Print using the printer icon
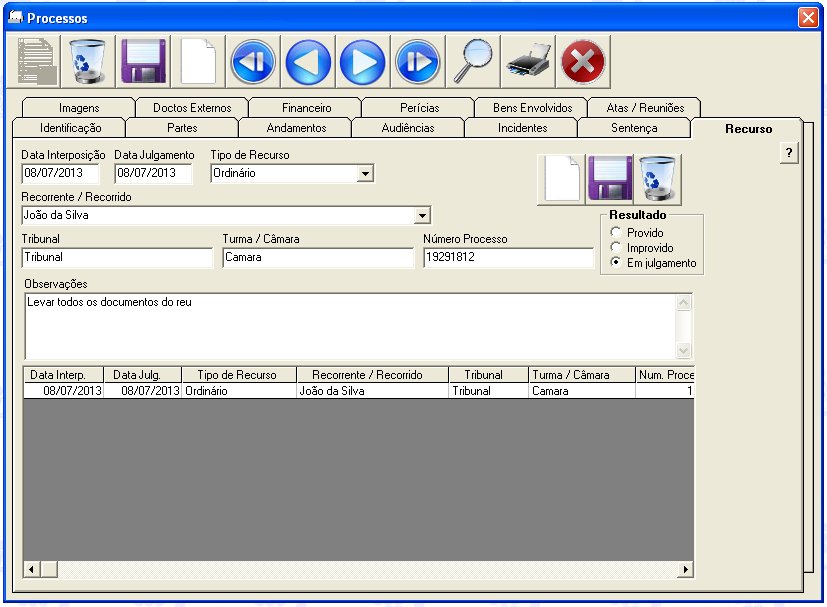Image resolution: width=827 pixels, height=607 pixels. (x=528, y=61)
